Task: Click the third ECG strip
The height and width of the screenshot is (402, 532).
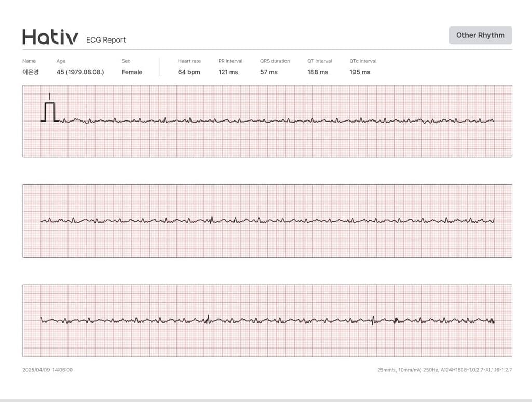Action: (x=267, y=320)
